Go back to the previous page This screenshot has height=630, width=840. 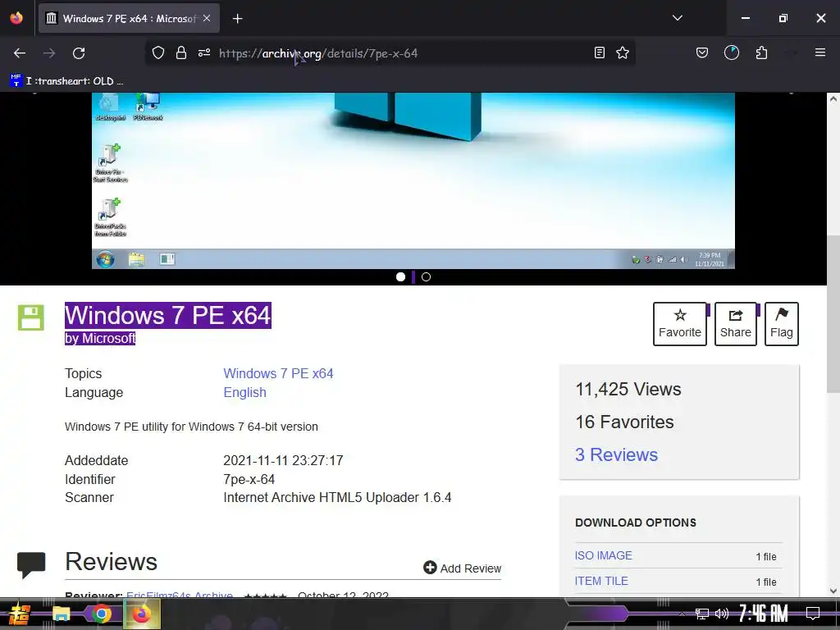click(20, 53)
